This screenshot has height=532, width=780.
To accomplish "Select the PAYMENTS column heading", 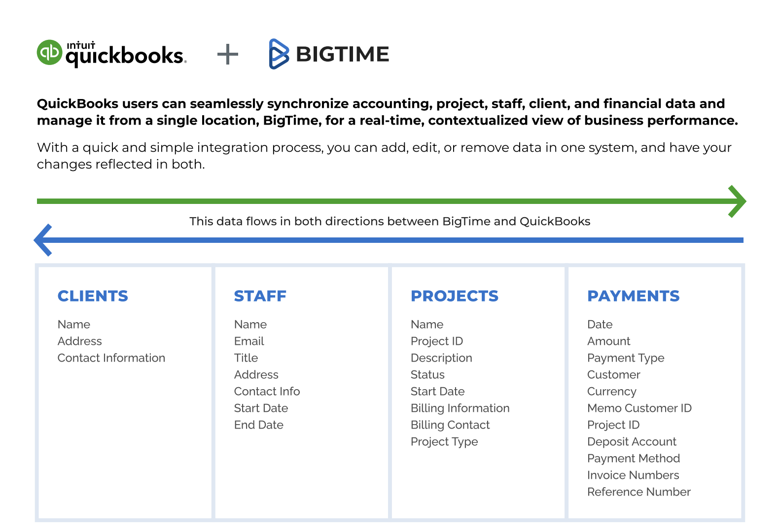I will point(634,296).
